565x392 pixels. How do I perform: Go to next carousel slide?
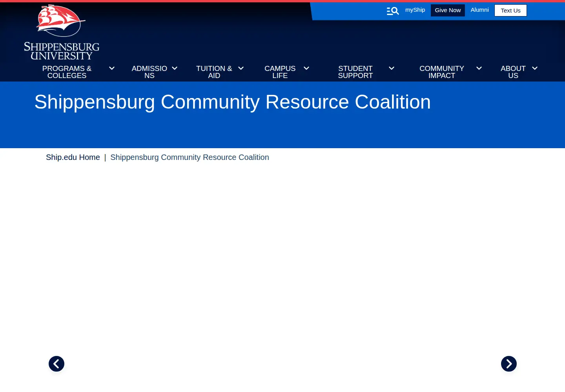[x=509, y=364]
